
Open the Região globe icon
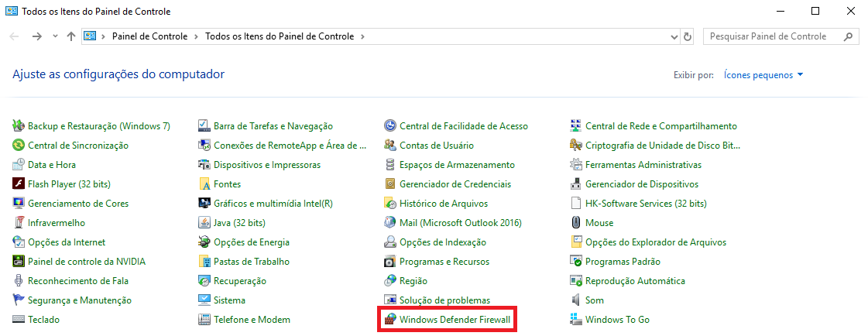390,281
